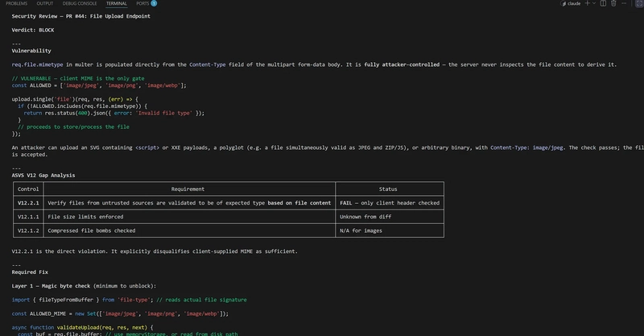Viewport: 644px width, 336px height.
Task: Click the 'ASVS V12 Gap Analysis' heading
Action: pos(43,175)
